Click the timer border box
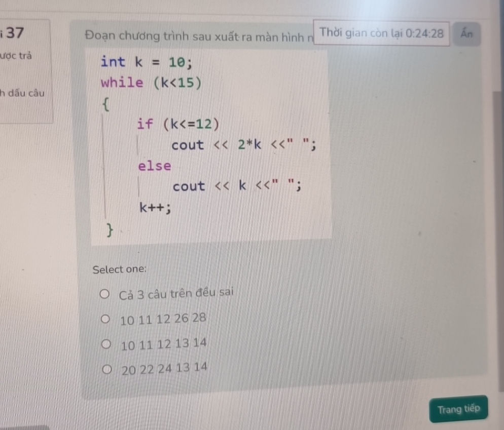 coord(382,34)
